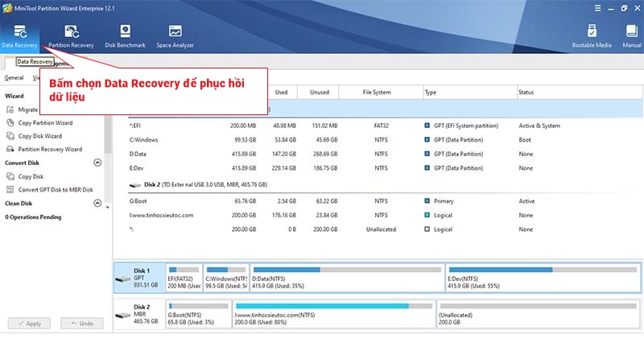Click the Disk 1 drive icon in map
This screenshot has height=343, width=644.
point(123,279)
